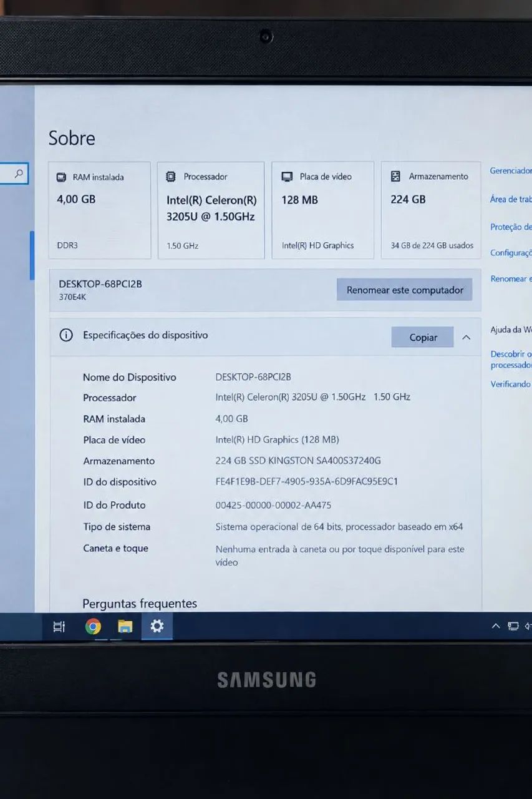
Task: Click the DESKTOP-68PCI2B name above 370E4K
Action: tap(100, 284)
